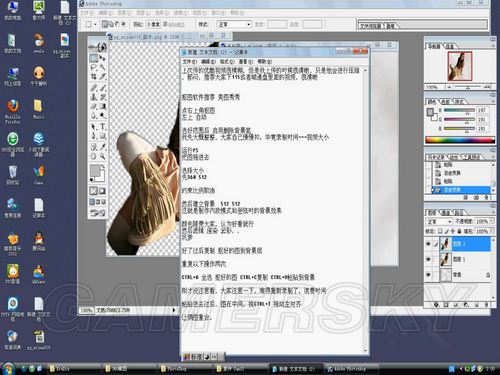Toggle lock transparent pixels checkbox
The height and width of the screenshot is (375, 500).
[x=440, y=231]
